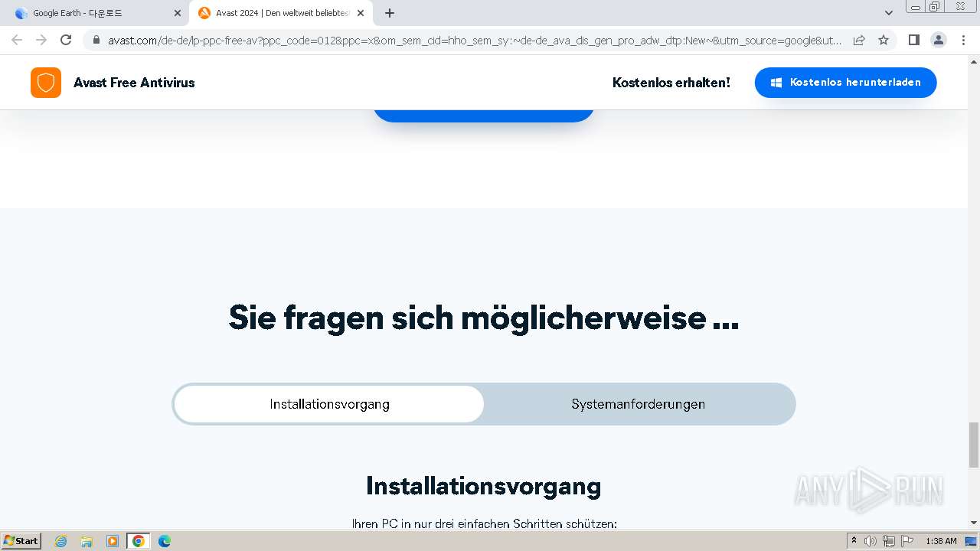Click the Installationsvorgang heading

pyautogui.click(x=483, y=486)
